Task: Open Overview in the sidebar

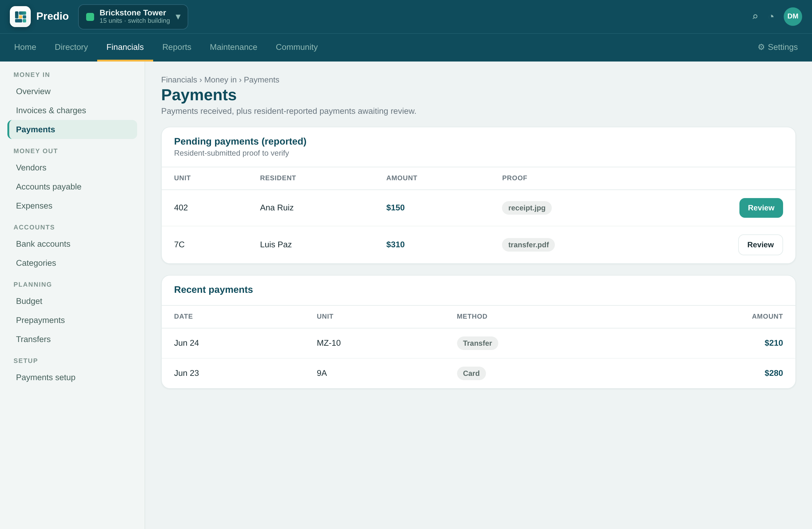Action: (72, 91)
